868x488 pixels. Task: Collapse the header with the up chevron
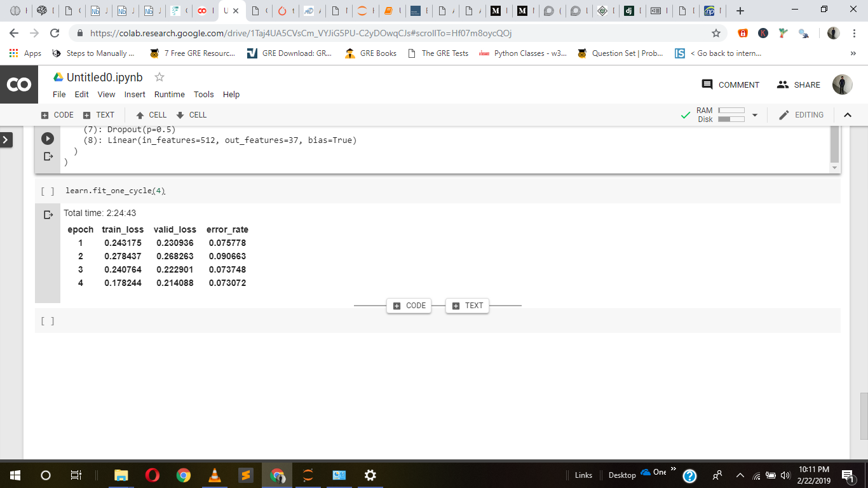(847, 115)
